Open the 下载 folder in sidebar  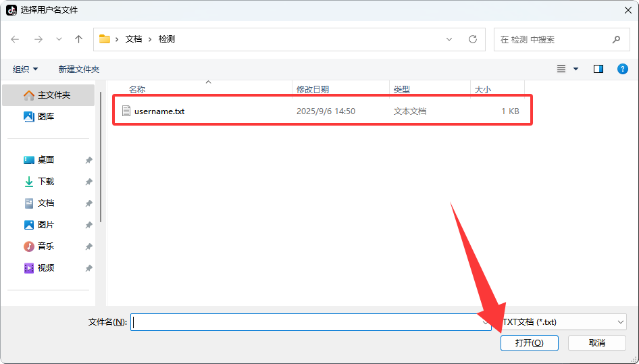pos(45,182)
